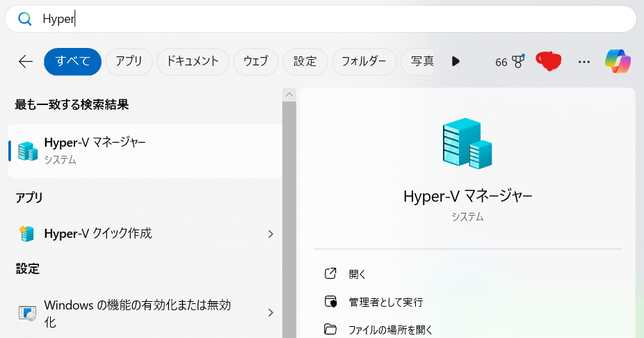Click the 開く open-external icon
This screenshot has height=338, width=644.
pyautogui.click(x=330, y=273)
